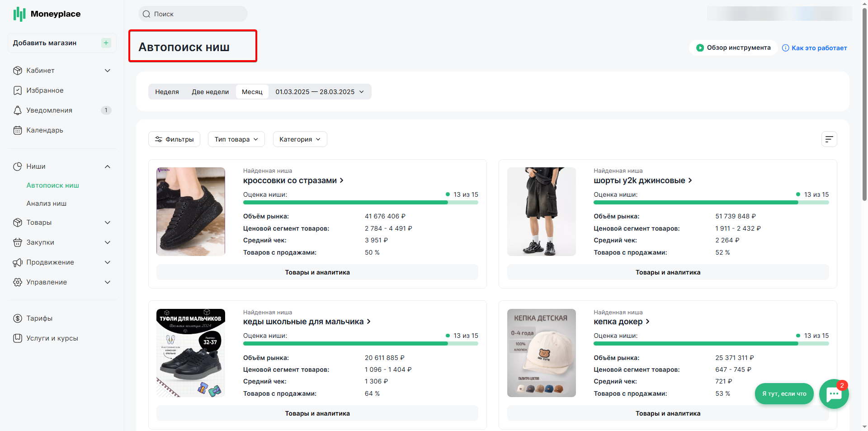Open the Как это работает link
Screen dimensions: 868x431
pos(815,48)
